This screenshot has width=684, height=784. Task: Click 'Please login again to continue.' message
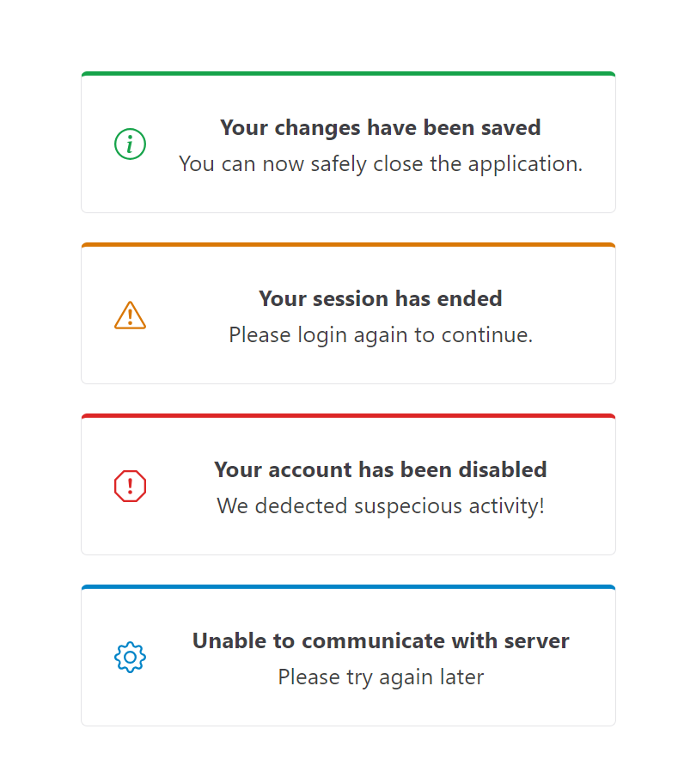pyautogui.click(x=381, y=335)
